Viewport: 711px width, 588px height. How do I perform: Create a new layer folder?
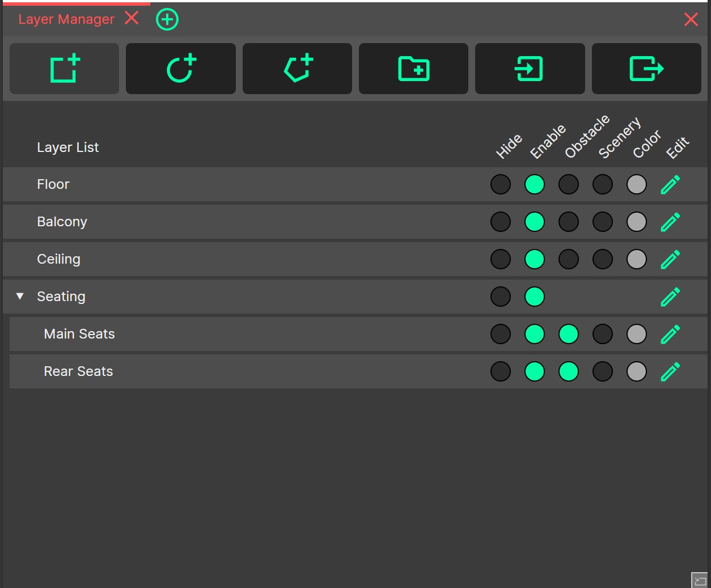coord(413,68)
